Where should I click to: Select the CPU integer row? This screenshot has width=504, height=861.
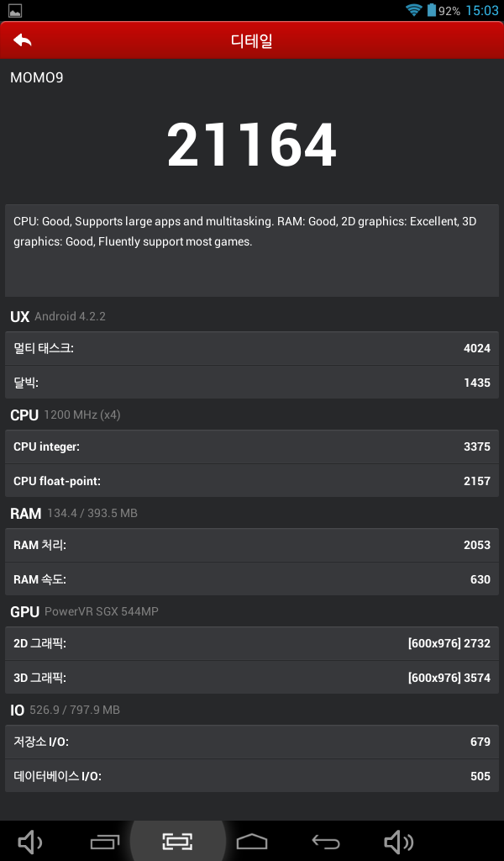(x=252, y=446)
